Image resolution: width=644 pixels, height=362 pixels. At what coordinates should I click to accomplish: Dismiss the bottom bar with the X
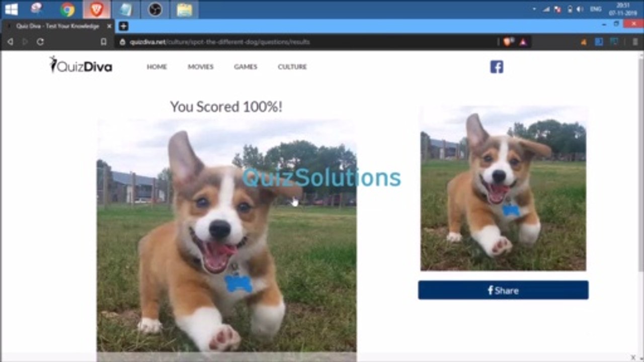633,357
